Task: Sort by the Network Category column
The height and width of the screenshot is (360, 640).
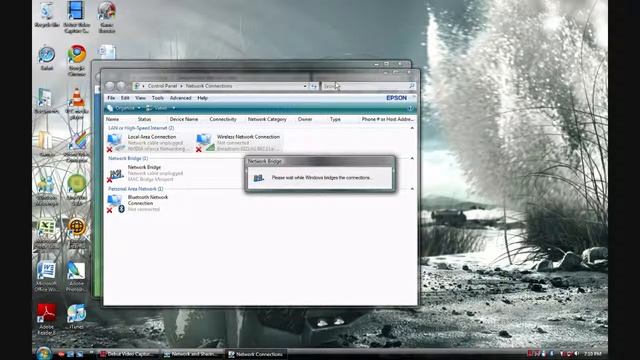Action: pos(267,119)
